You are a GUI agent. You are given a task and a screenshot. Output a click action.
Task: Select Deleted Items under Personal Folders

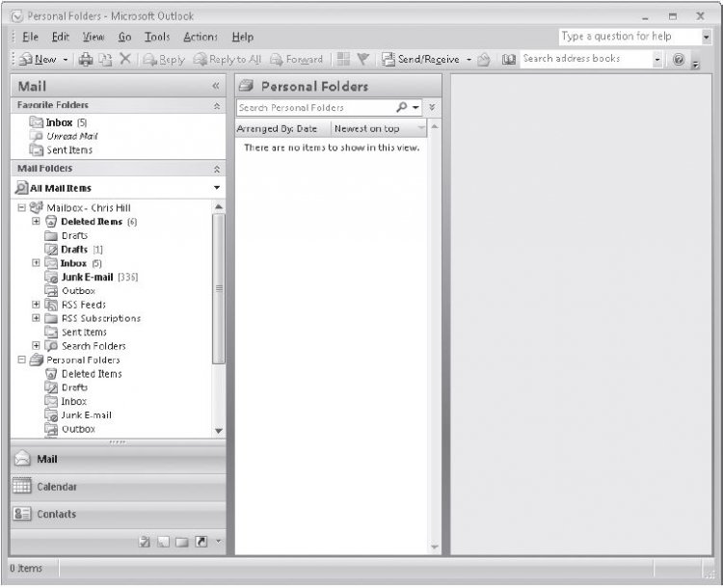pos(84,374)
